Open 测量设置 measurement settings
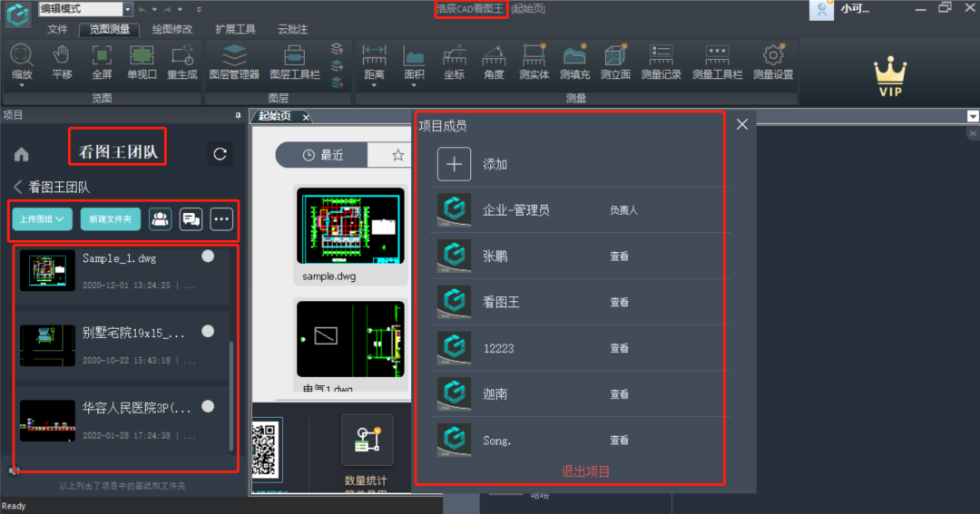The width and height of the screenshot is (980, 514). coord(773,61)
